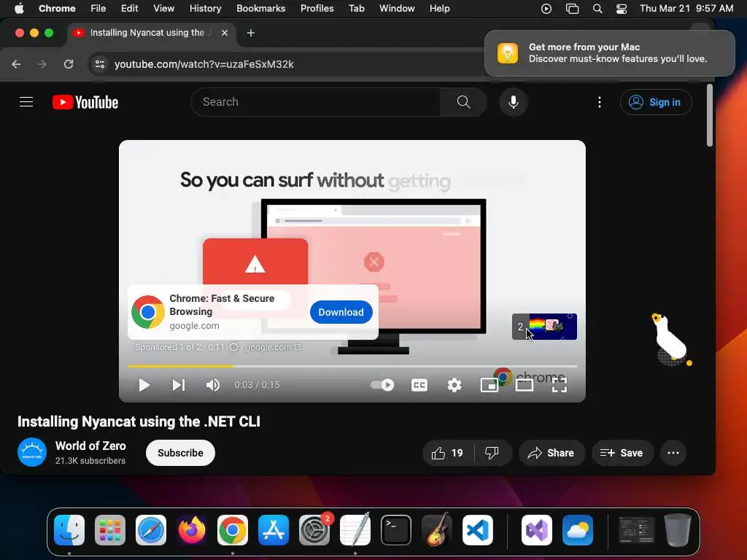The image size is (747, 560).
Task: Toggle closed captions
Action: [x=419, y=385]
